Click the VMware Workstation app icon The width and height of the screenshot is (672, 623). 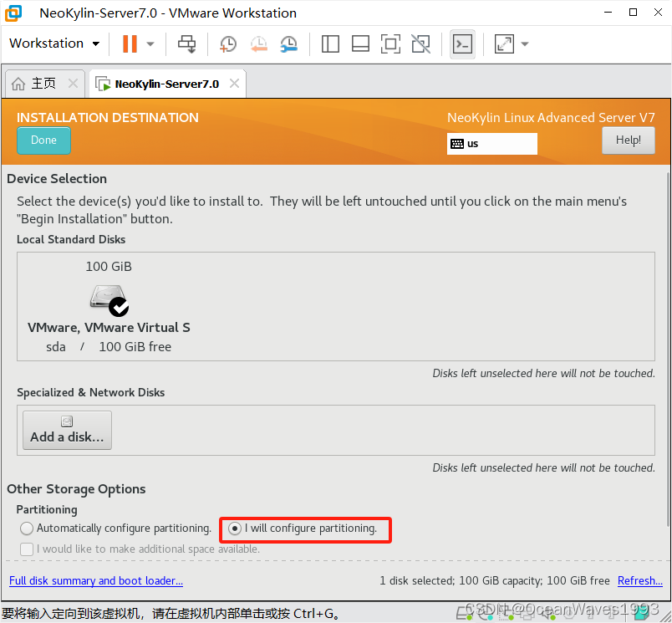13,13
